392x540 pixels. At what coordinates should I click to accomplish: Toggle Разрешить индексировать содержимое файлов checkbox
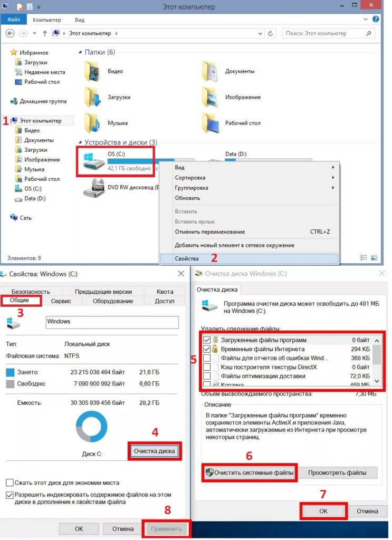pos(9,495)
